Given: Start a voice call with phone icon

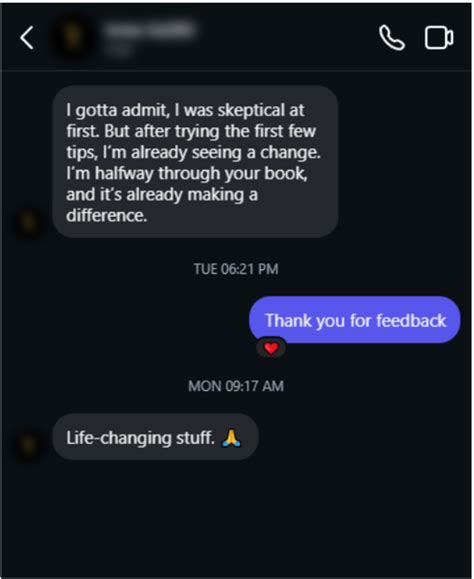Looking at the screenshot, I should [x=392, y=37].
